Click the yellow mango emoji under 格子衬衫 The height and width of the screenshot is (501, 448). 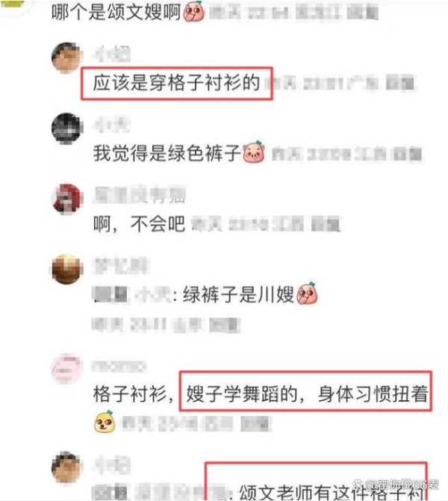[105, 422]
